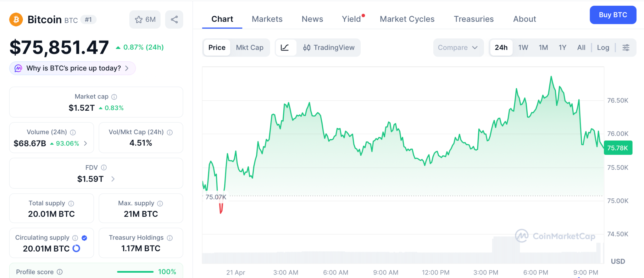Switch to TradingView chart mode
644x278 pixels.
329,47
